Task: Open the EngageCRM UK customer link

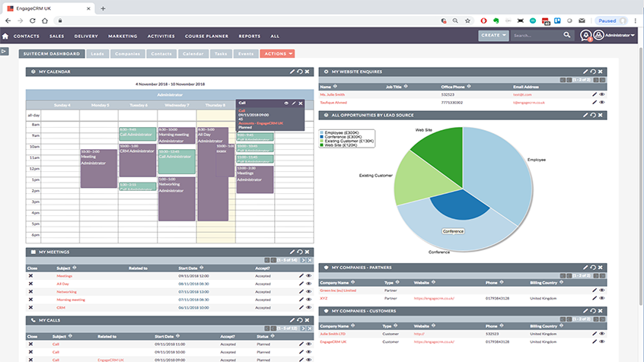Action: [x=333, y=342]
